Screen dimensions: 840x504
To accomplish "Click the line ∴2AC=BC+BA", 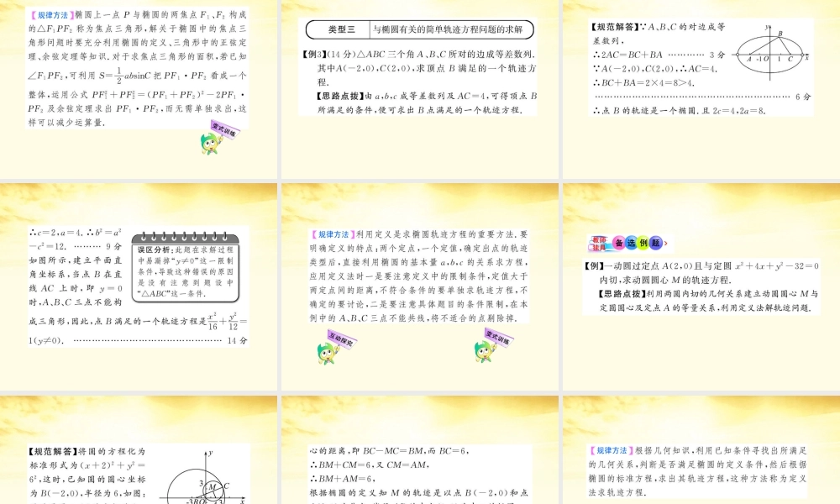I will (x=627, y=55).
